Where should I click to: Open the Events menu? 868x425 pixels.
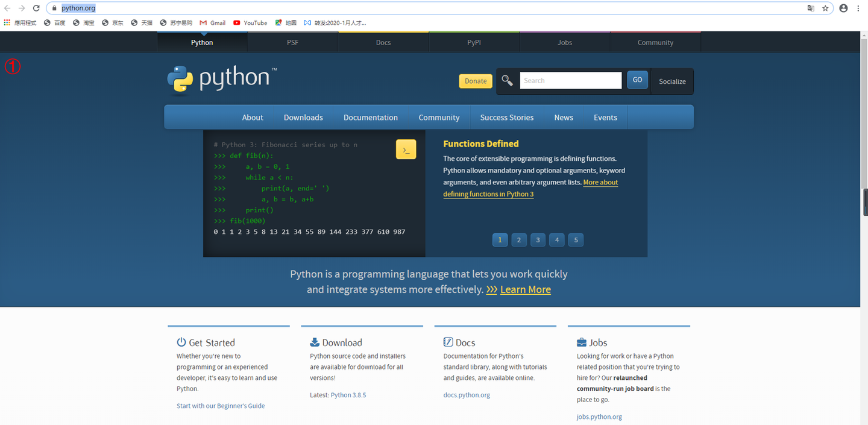[605, 118]
